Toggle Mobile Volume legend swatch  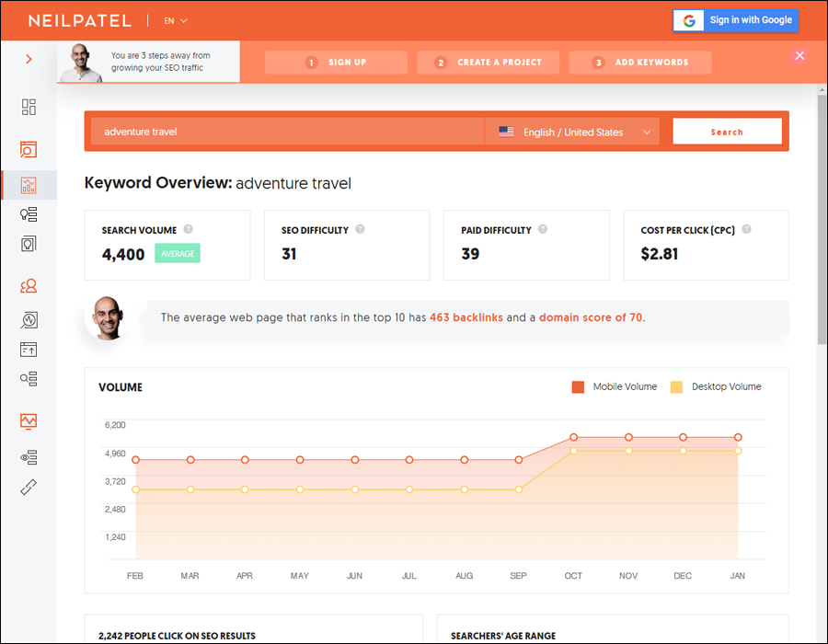click(x=579, y=387)
